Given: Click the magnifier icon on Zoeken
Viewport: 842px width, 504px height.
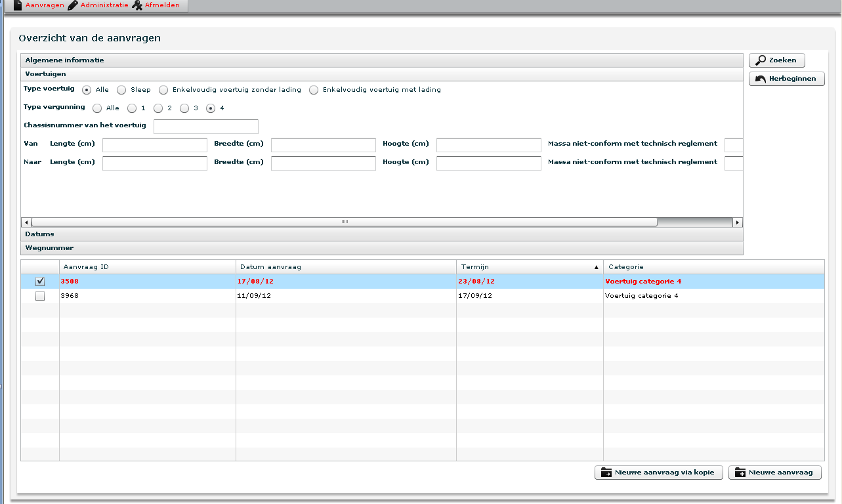Looking at the screenshot, I should (x=761, y=60).
